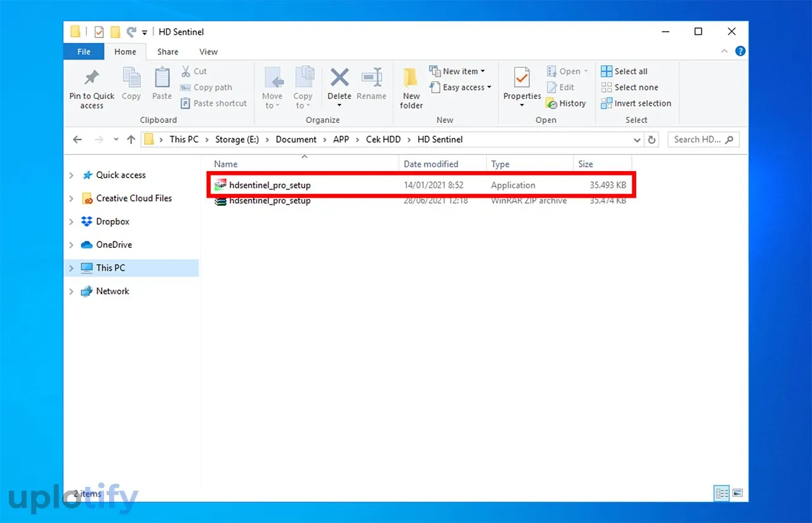Open Customize Quick Access Toolbar dropdown
Viewport: 812px width, 523px height.
pos(145,32)
